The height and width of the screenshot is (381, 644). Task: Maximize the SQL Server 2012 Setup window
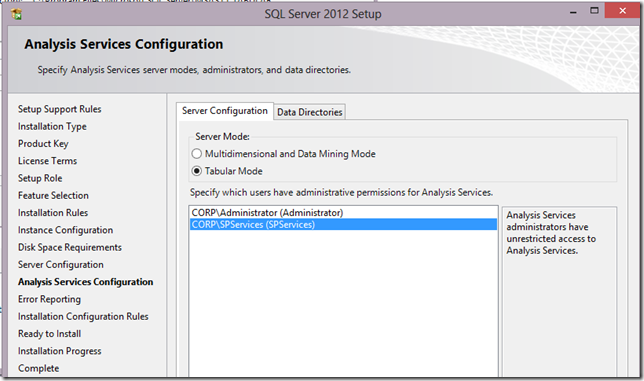594,11
